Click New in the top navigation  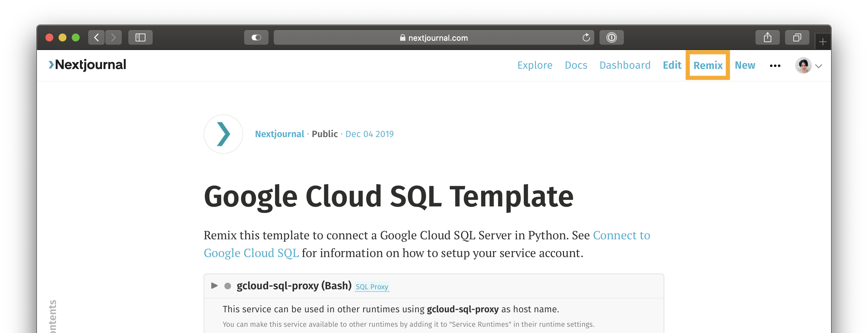(x=745, y=65)
